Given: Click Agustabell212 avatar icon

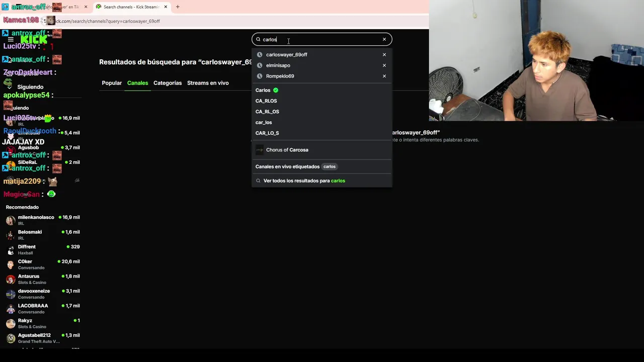Looking at the screenshot, I should pos(11,338).
